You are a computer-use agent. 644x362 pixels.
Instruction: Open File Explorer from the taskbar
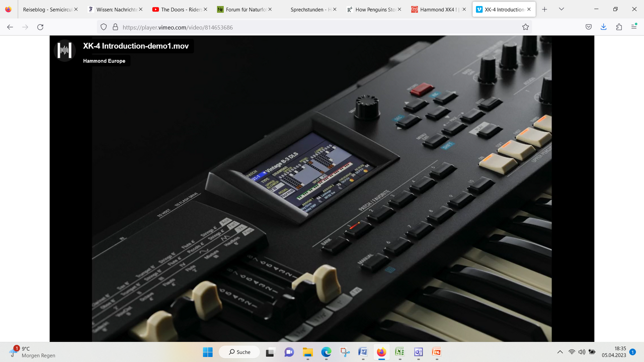point(308,352)
